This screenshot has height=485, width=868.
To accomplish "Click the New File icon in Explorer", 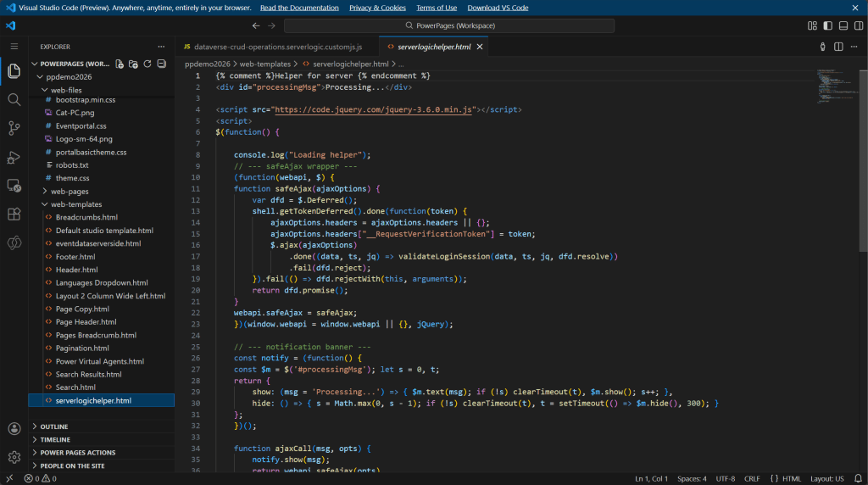I will click(x=120, y=64).
